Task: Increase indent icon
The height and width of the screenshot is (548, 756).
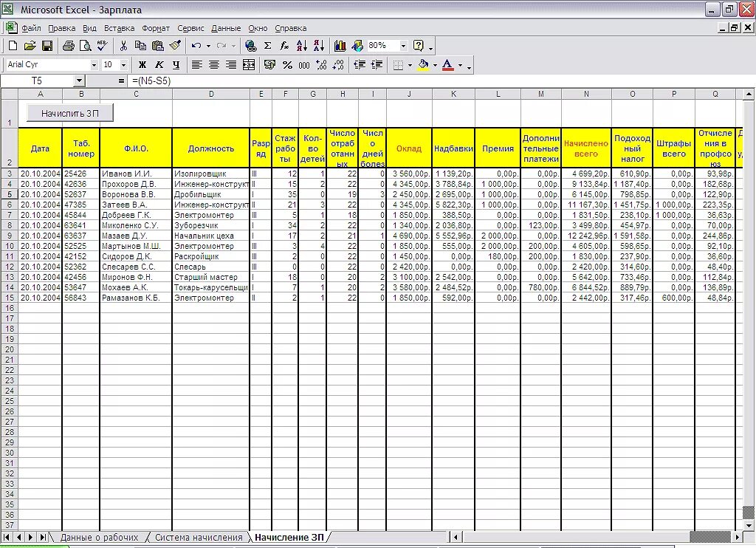Action: click(377, 65)
